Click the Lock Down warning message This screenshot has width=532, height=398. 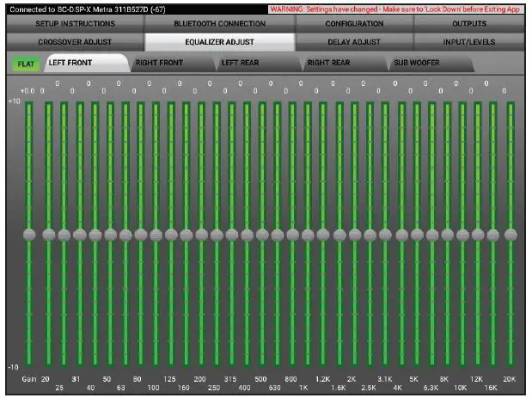394,8
